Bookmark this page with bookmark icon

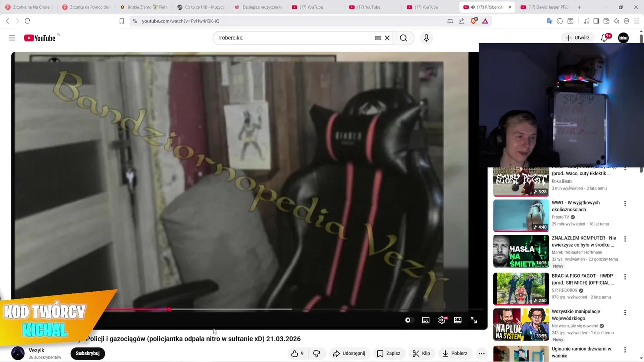coord(122,21)
